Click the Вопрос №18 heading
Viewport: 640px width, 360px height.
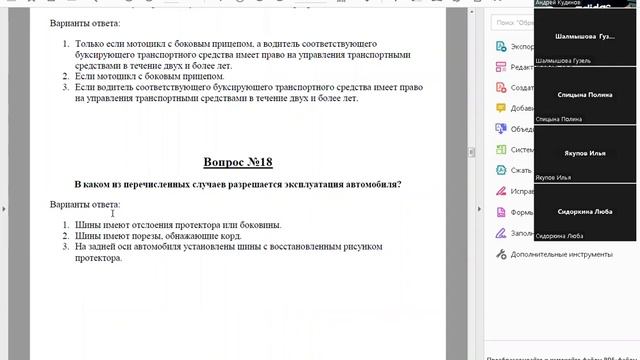[238, 162]
